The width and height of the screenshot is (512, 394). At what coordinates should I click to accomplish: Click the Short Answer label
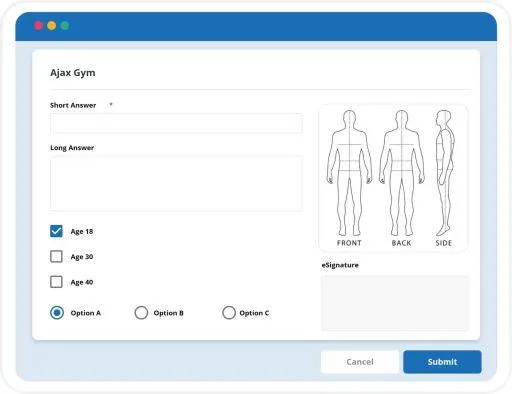73,105
